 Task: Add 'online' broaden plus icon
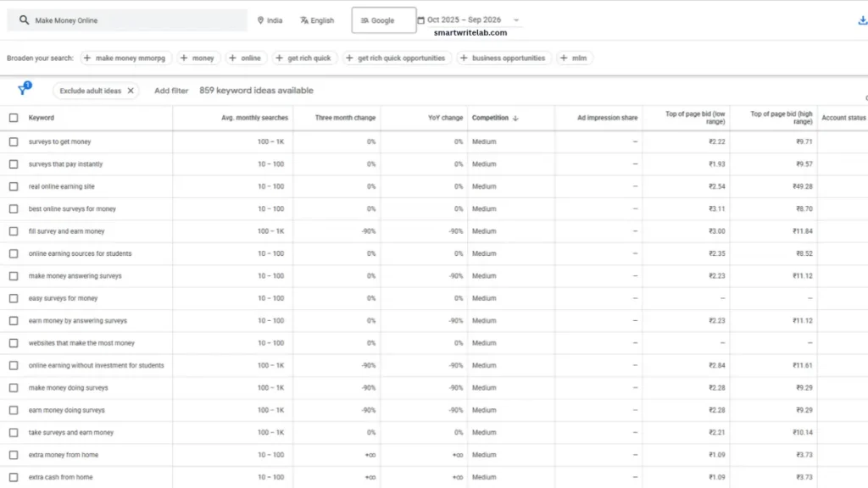(x=232, y=58)
